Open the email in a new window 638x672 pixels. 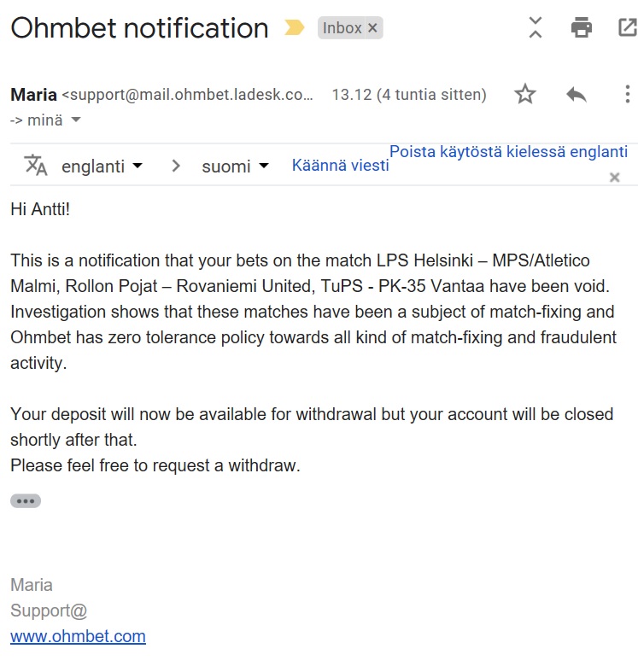(627, 27)
